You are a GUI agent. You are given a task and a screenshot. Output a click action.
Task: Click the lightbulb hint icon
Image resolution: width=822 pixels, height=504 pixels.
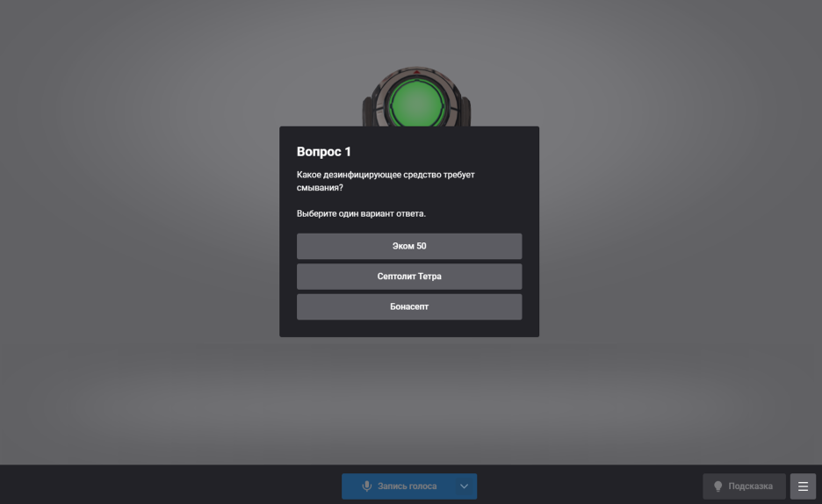pos(717,486)
